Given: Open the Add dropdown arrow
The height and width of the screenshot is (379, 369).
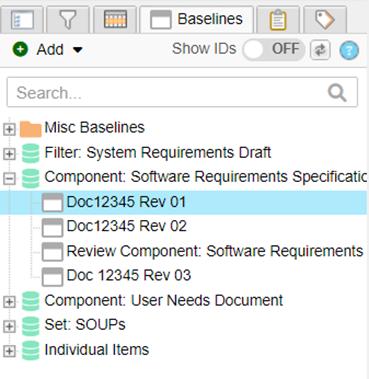Looking at the screenshot, I should point(78,50).
